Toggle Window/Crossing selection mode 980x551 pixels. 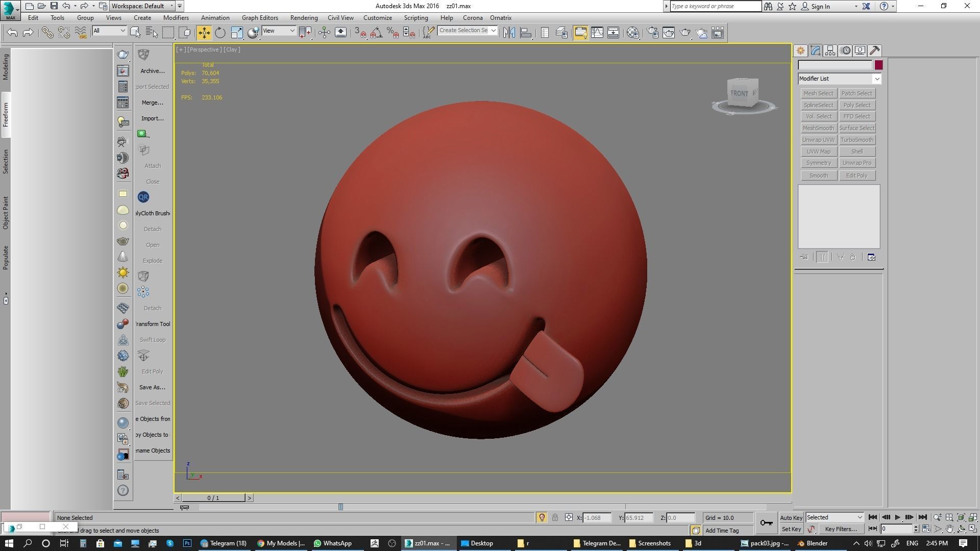pos(185,33)
